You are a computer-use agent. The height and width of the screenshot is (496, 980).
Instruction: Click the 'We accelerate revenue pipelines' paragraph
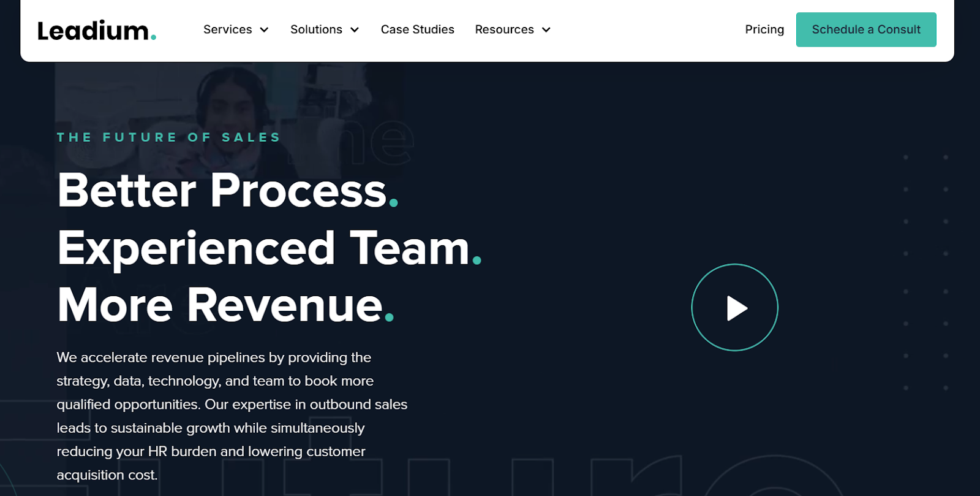pos(232,416)
